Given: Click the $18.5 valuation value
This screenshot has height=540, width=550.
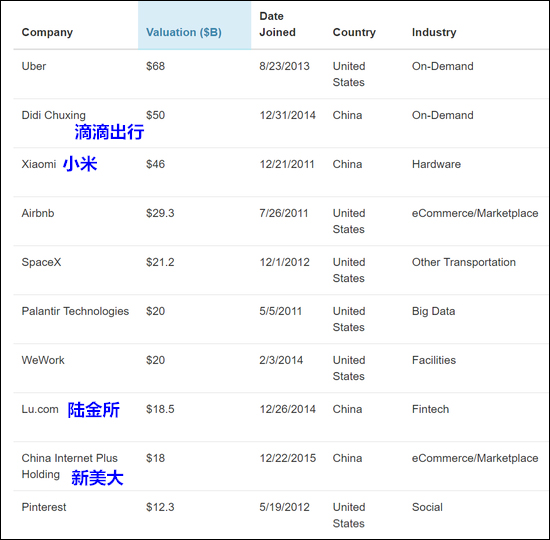Looking at the screenshot, I should click(160, 409).
